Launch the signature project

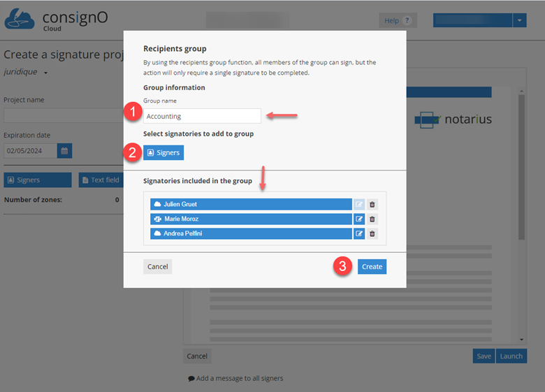511,356
